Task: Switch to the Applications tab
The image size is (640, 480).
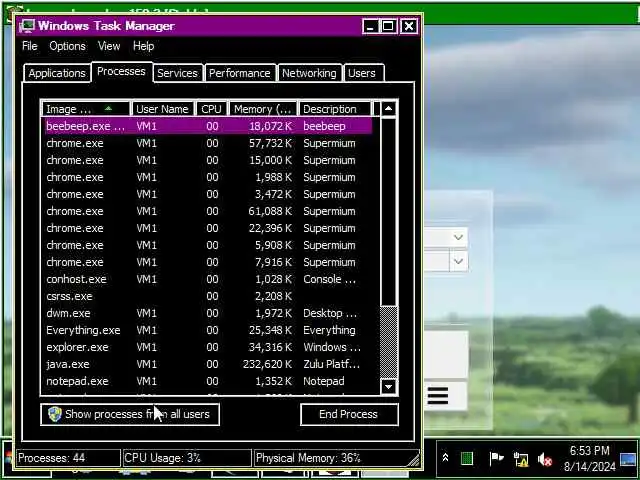Action: point(57,73)
